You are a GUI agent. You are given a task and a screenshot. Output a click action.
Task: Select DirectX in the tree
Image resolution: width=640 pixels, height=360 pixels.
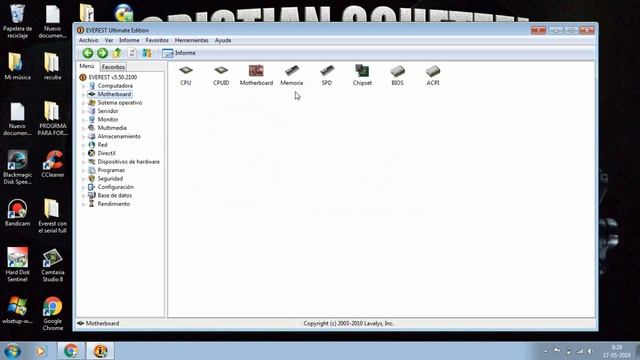[107, 153]
